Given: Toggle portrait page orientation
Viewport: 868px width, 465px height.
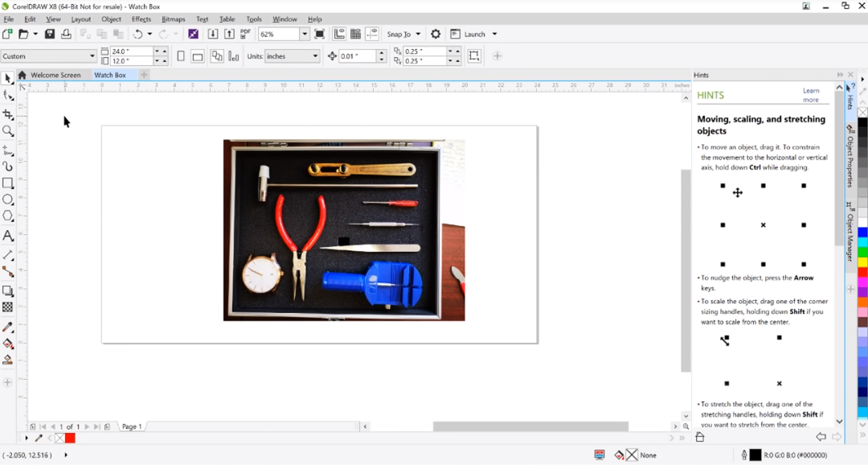Looking at the screenshot, I should pos(180,56).
